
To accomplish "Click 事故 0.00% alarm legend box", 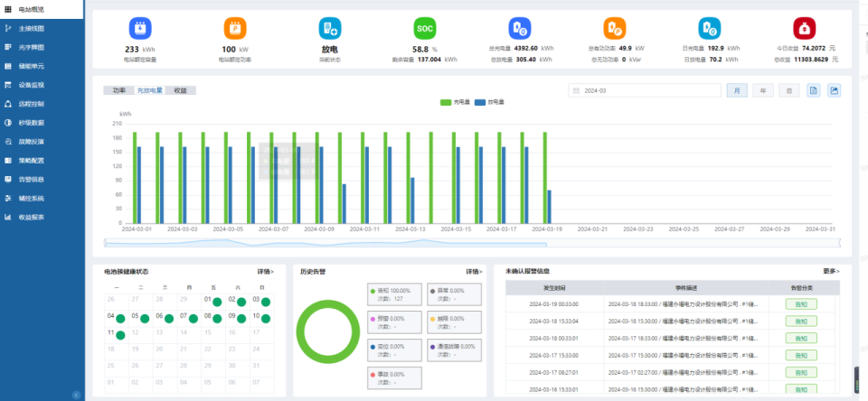I will tap(395, 378).
